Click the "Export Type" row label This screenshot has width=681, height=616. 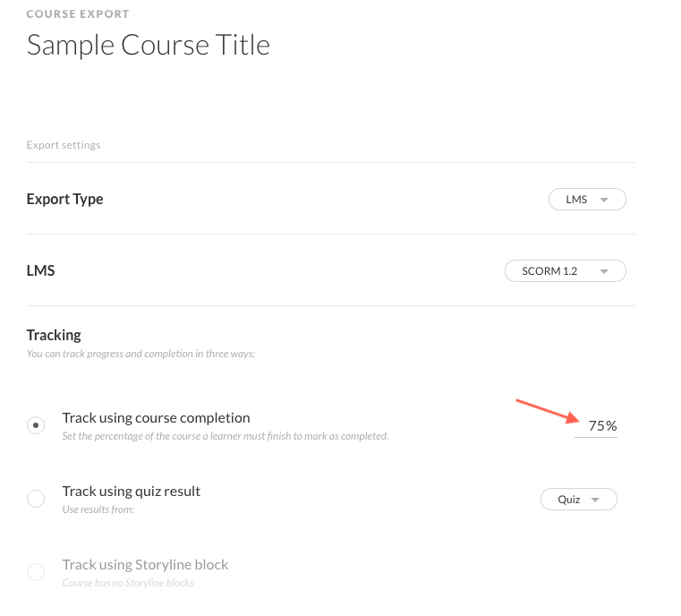coord(64,199)
